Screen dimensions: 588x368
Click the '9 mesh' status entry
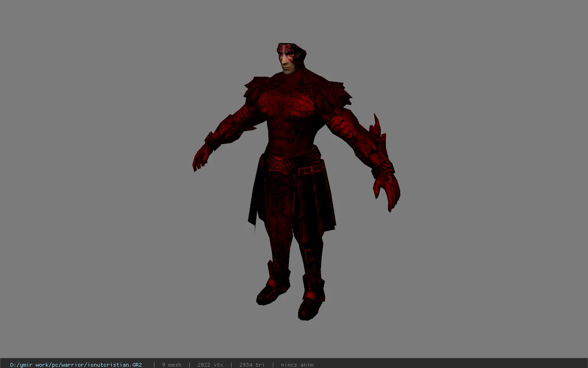[172, 365]
